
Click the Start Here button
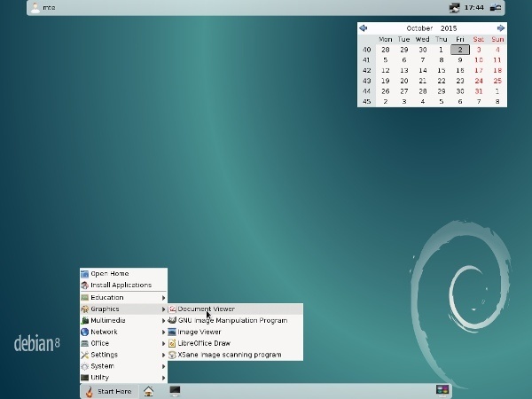[109, 392]
